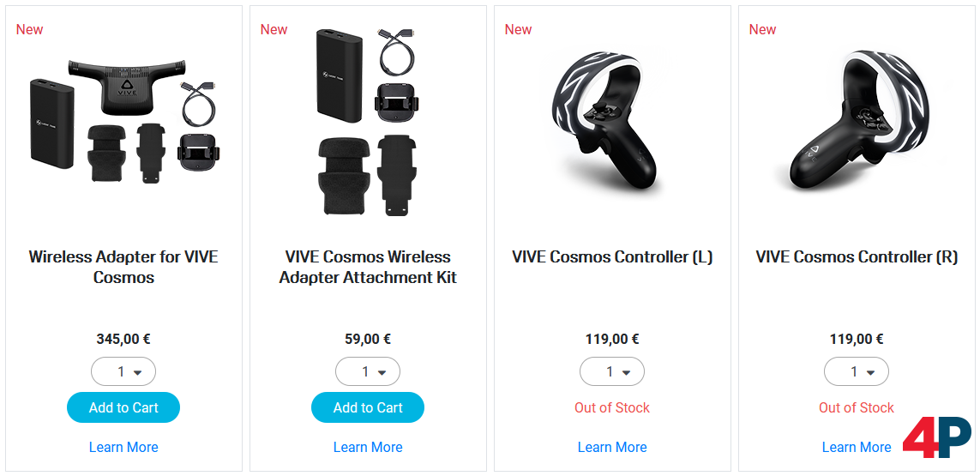Screen dimensions: 980x476
Task: Open quantity dropdown for Cosmos Controller (L)
Action: (x=612, y=371)
